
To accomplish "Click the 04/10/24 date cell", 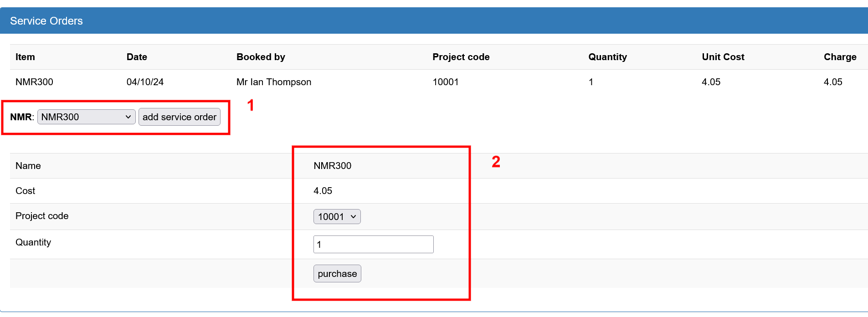I will coord(145,82).
